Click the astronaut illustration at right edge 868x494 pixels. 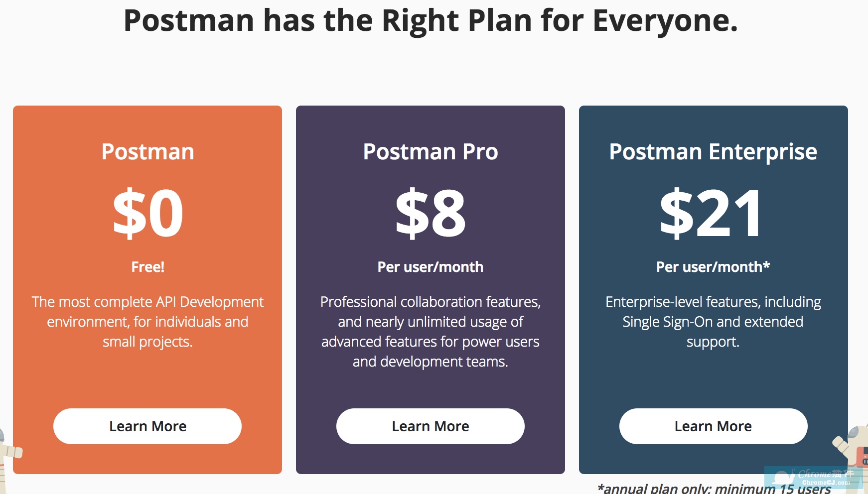coord(851,447)
